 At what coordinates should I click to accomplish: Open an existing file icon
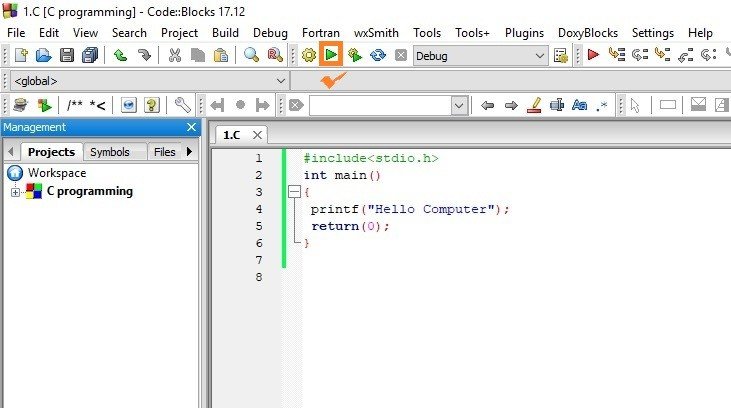coord(43,55)
